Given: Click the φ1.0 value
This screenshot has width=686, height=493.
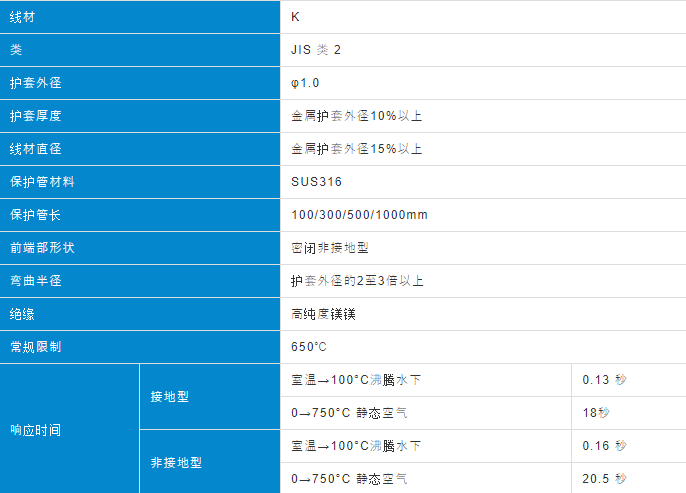Looking at the screenshot, I should pyautogui.click(x=306, y=83).
